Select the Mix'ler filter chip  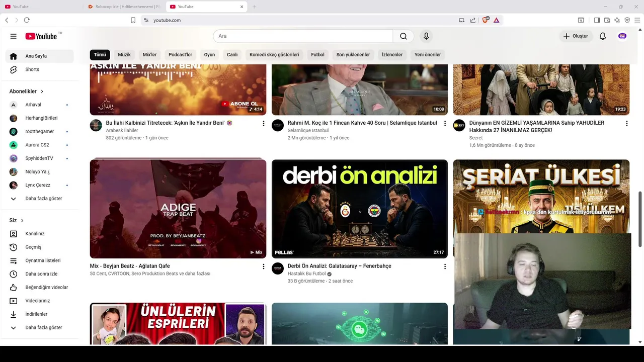(150, 55)
